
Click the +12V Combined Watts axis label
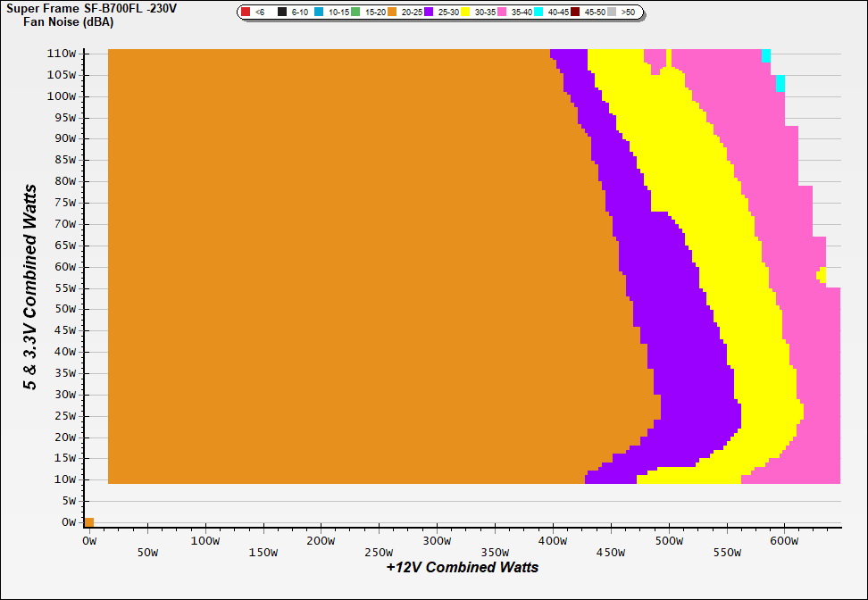click(x=463, y=567)
